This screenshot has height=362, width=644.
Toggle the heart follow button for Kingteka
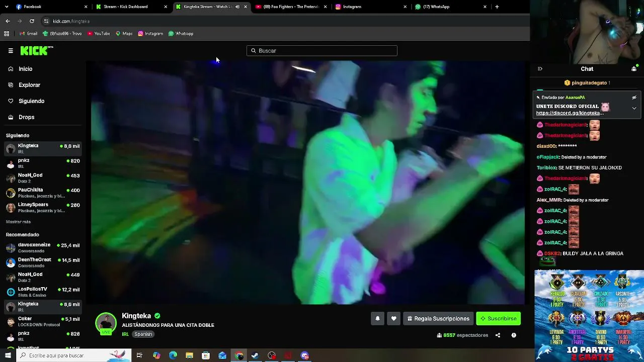[394, 318]
